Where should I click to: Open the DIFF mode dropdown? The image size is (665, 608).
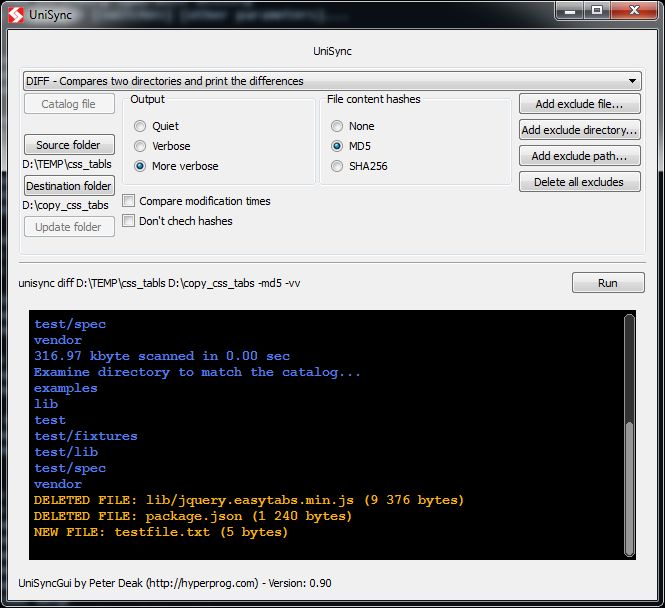pyautogui.click(x=332, y=81)
